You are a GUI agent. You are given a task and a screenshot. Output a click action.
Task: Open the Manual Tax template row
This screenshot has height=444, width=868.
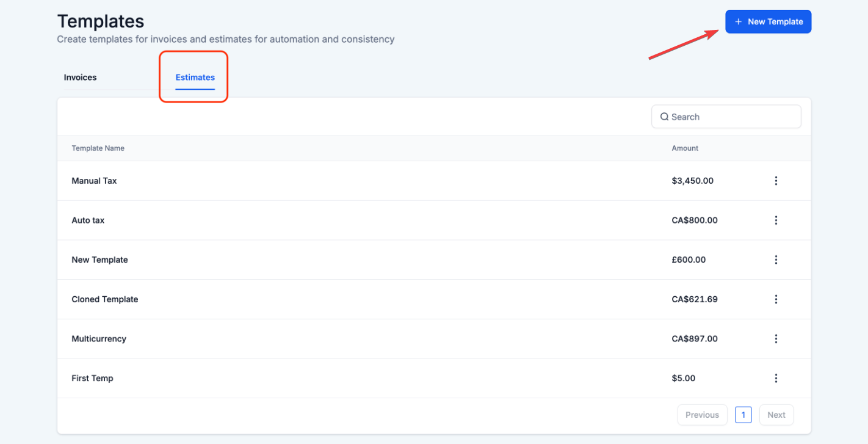94,181
